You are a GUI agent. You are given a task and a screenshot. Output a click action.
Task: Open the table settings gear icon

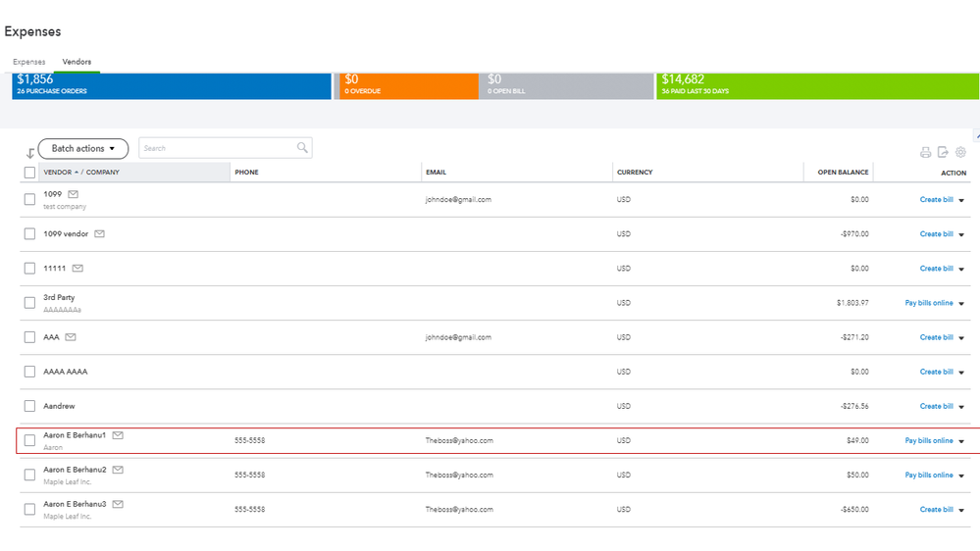tap(960, 152)
